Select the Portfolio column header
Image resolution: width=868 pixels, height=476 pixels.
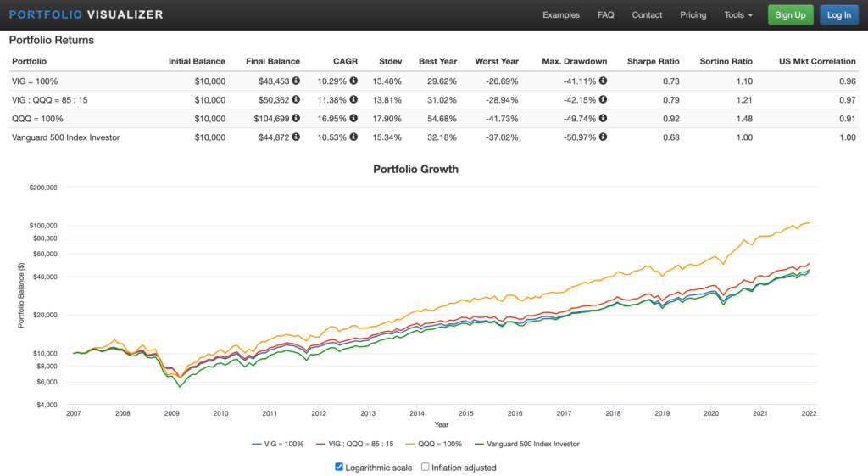pos(29,61)
